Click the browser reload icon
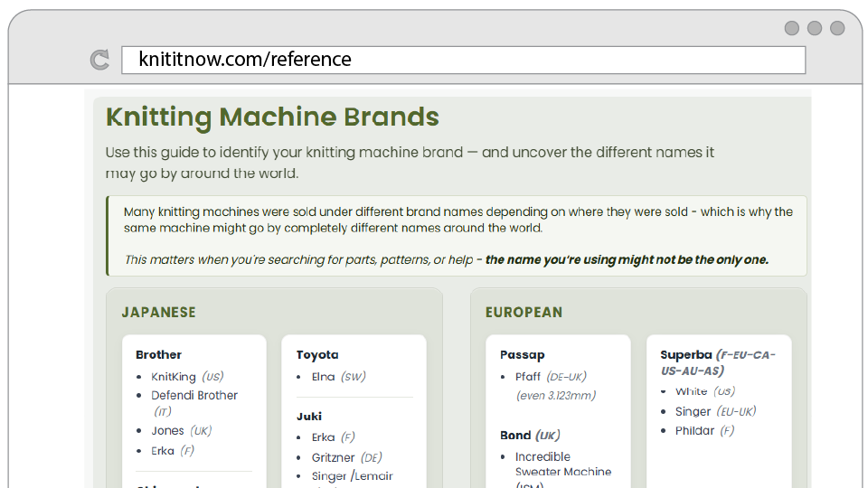Screen dimensions: 868x488 pos(99,60)
